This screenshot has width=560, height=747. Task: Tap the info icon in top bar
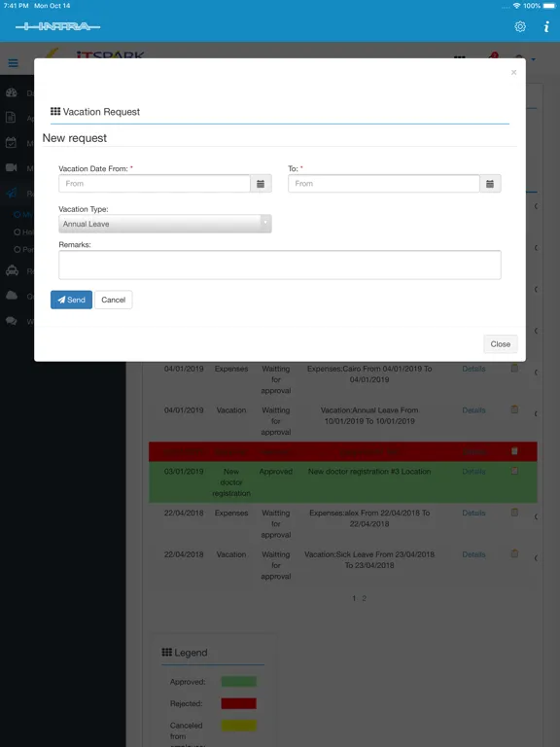pos(546,26)
